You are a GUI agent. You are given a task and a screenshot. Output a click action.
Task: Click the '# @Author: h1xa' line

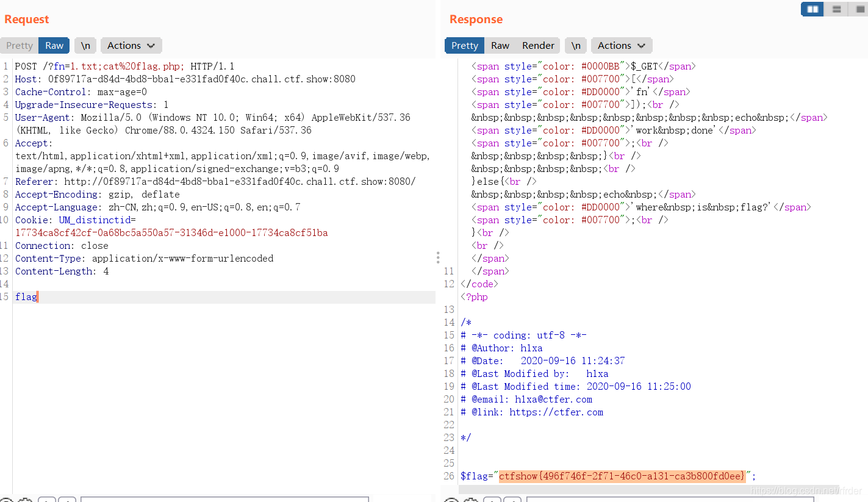(501, 348)
